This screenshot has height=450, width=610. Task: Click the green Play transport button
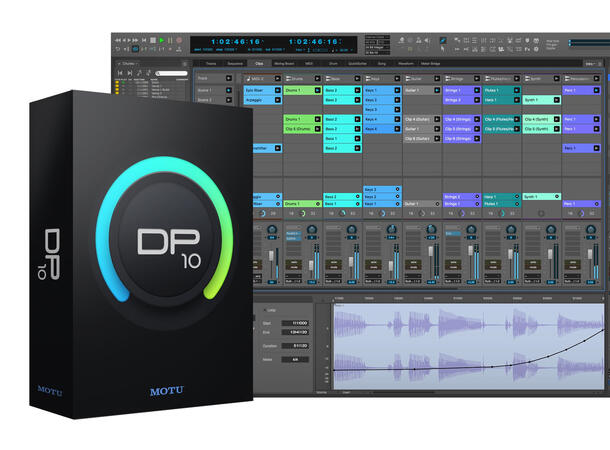click(x=162, y=40)
